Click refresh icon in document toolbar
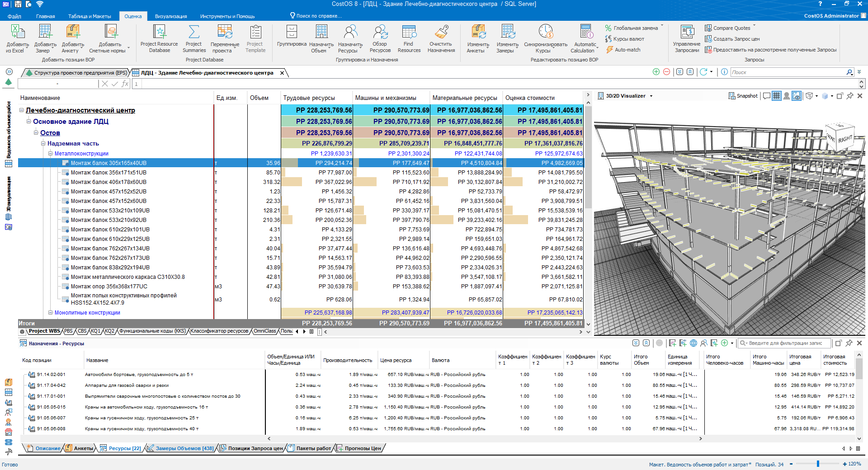Image resolution: width=868 pixels, height=470 pixels. point(703,72)
